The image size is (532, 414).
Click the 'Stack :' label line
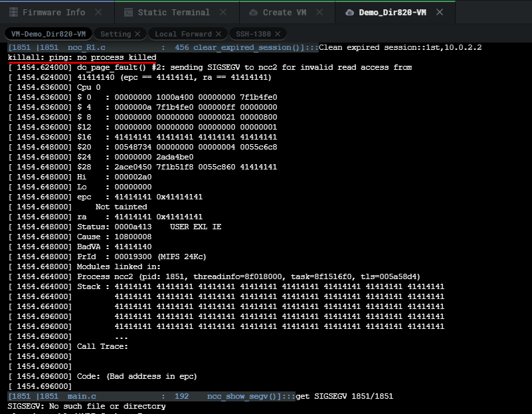coord(226,287)
